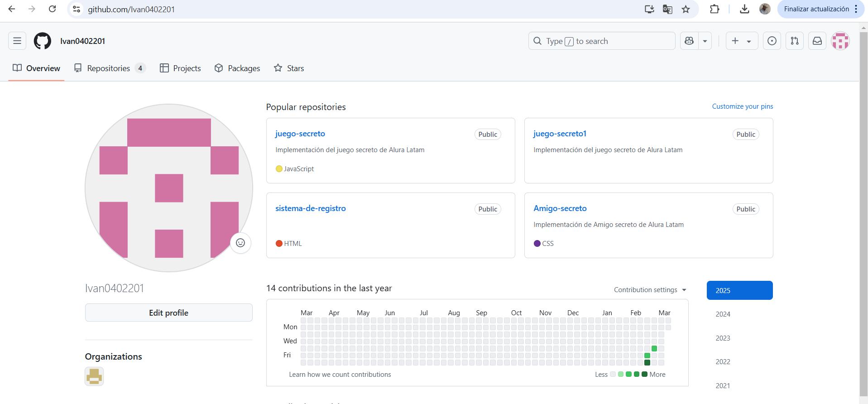The width and height of the screenshot is (868, 404).
Task: Open the organization avatar under Organizations
Action: 94,376
